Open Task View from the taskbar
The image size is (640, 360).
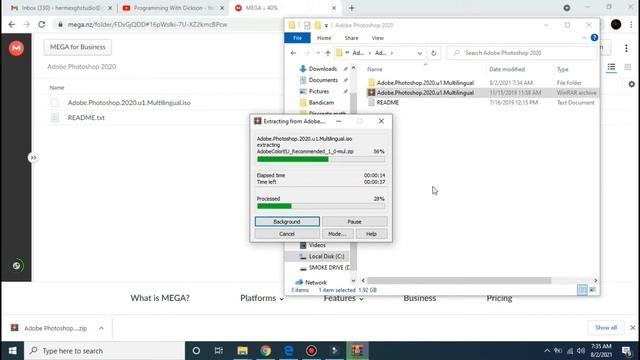[219, 351]
